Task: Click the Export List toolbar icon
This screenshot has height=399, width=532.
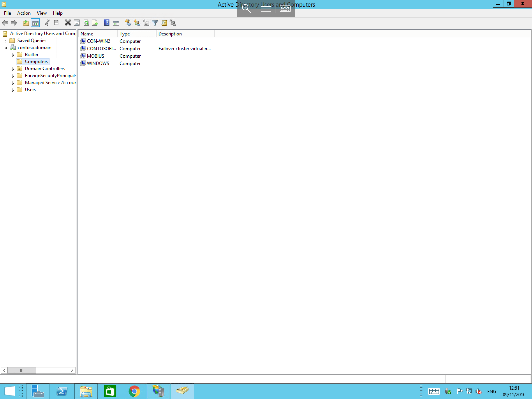Action: pos(95,23)
